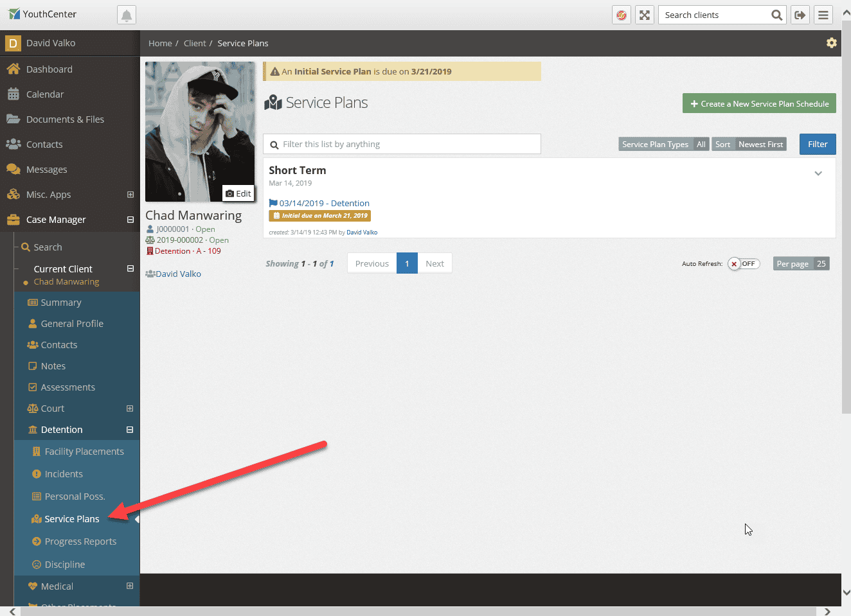
Task: Open the David Valko assigned worker link
Action: [x=178, y=274]
